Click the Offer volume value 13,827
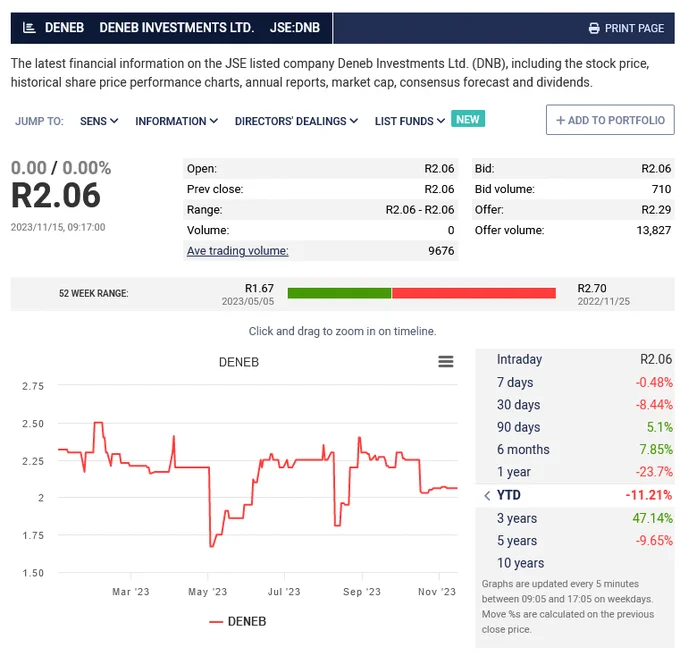The width and height of the screenshot is (680, 656). [654, 230]
